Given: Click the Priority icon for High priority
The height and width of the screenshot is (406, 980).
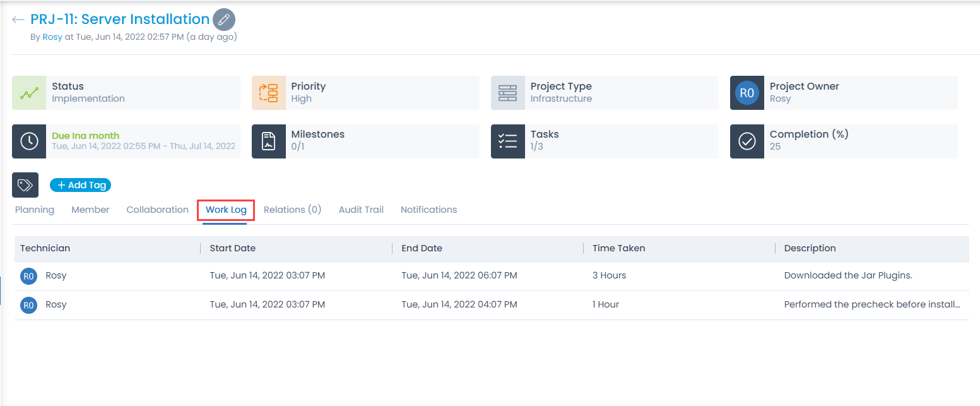Looking at the screenshot, I should click(268, 92).
